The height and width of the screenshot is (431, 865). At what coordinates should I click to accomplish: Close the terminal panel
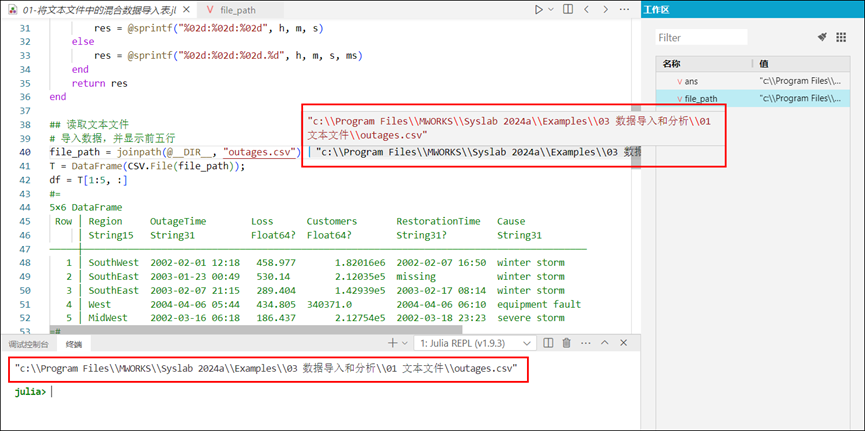tap(623, 343)
